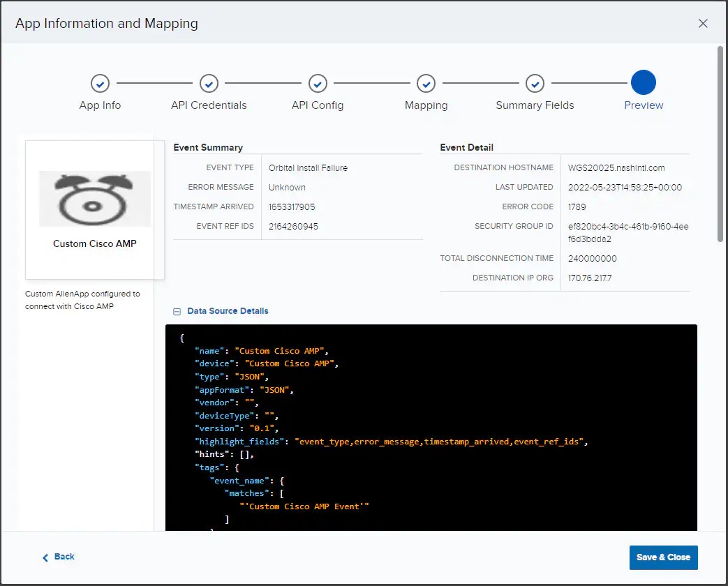Go to the API Credentials step label
Screen dimensions: 728x586
(x=209, y=105)
